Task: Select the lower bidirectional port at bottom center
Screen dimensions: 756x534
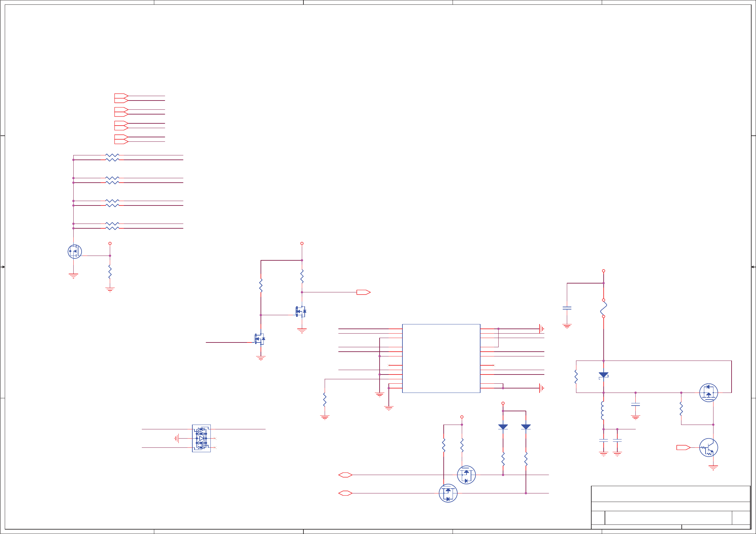Action: [x=345, y=493]
